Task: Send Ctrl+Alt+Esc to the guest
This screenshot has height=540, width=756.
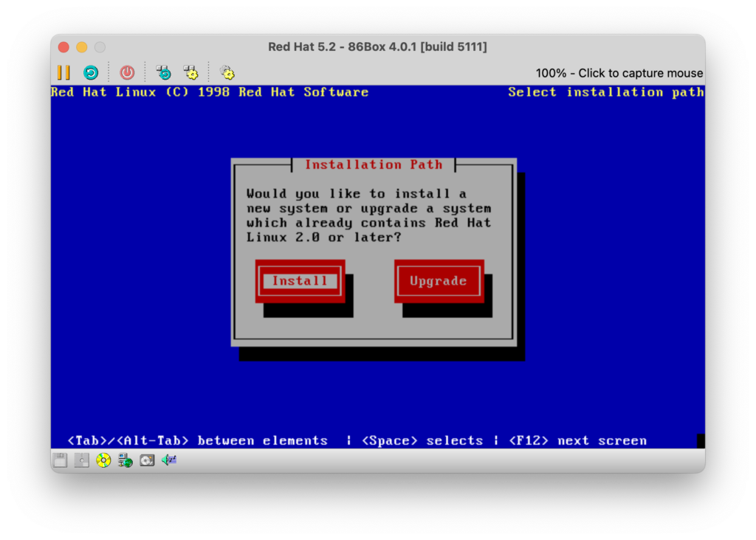Action: 191,73
